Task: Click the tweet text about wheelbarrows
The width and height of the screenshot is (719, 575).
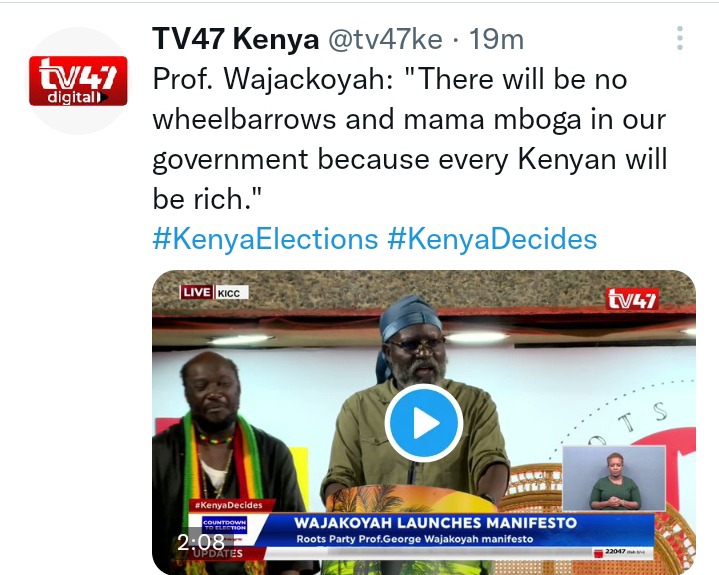Action: pos(409,139)
